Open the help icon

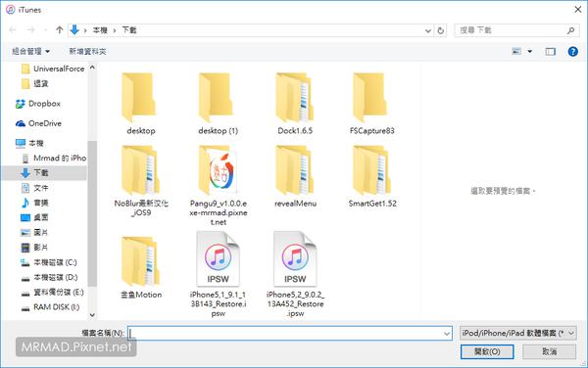(x=572, y=51)
